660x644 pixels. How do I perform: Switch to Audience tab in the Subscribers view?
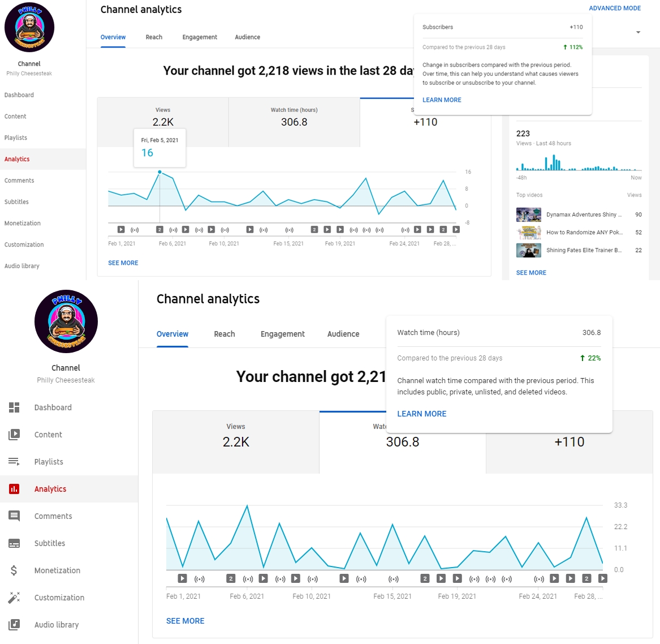click(248, 37)
